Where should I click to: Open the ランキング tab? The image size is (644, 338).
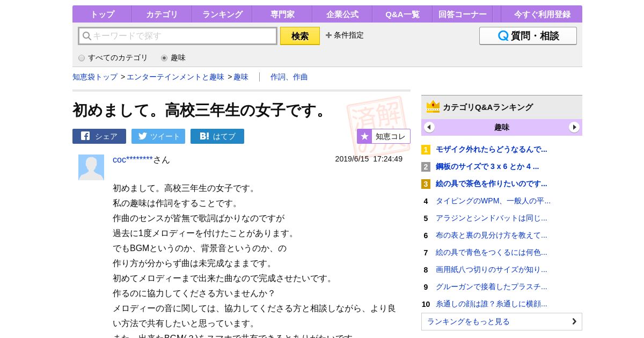click(222, 14)
